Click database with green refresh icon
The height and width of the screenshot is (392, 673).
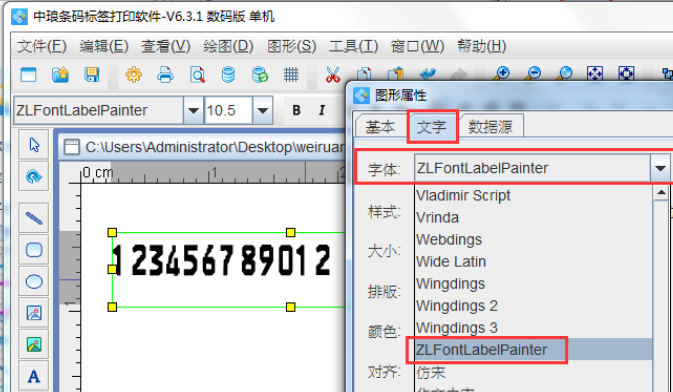(x=260, y=75)
